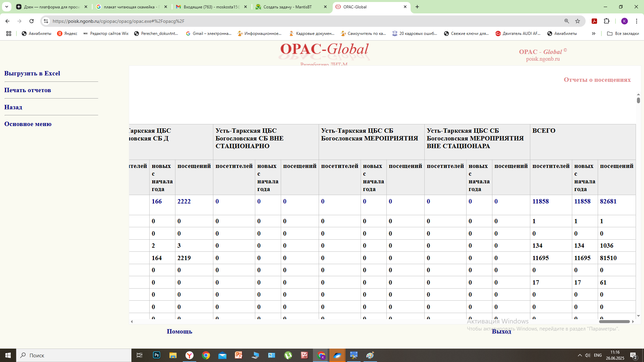Bookmark this page with star icon

click(578, 21)
